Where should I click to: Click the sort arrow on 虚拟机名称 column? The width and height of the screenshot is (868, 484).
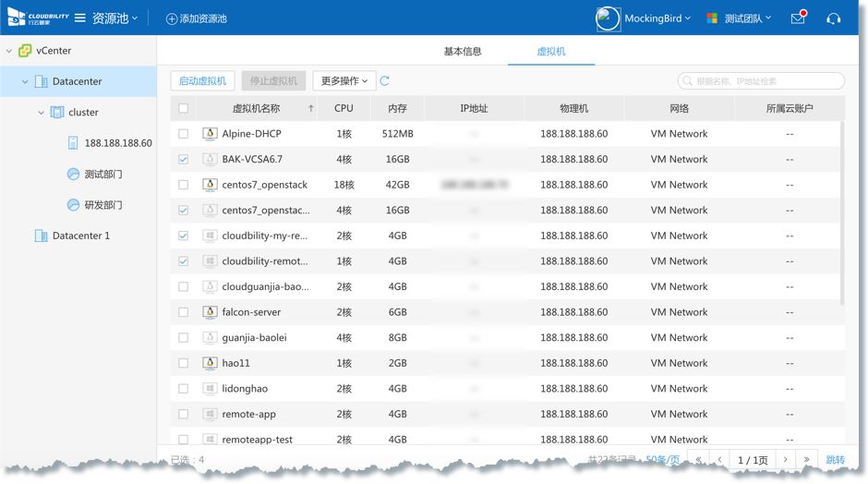[310, 108]
